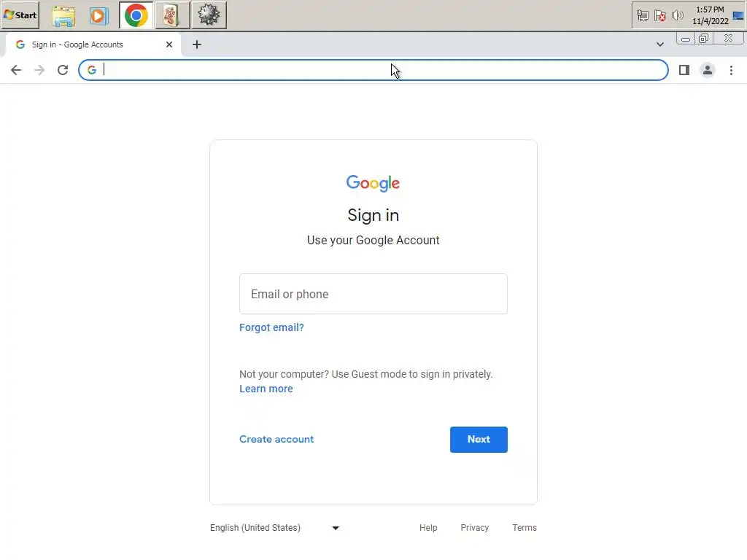Open the Learn more link
Screen dimensions: 747x560
[266, 389]
